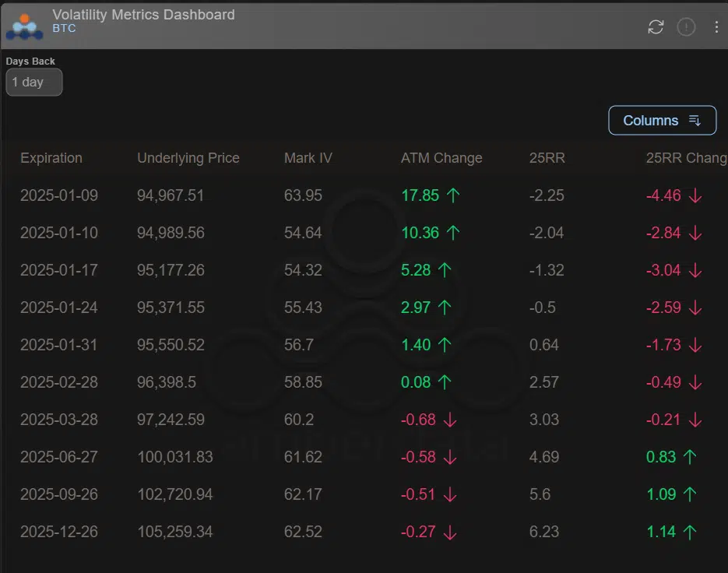Select the 2025-01-24 expiration cell

59,308
